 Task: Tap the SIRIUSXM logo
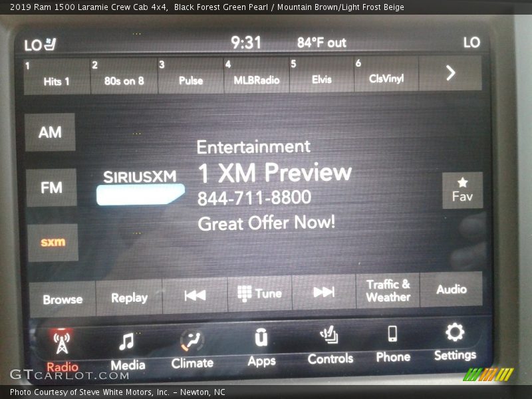pyautogui.click(x=140, y=187)
